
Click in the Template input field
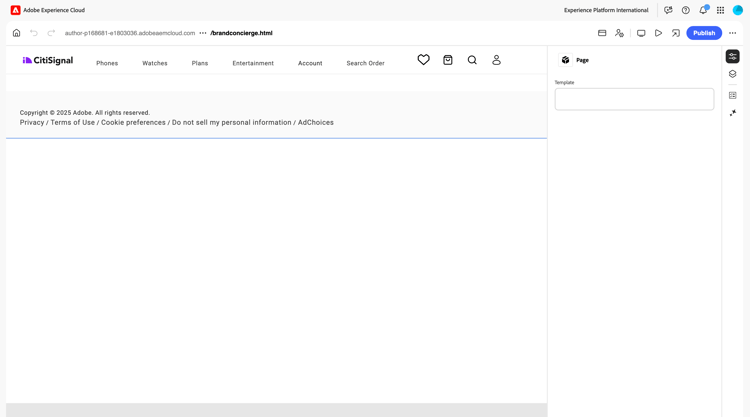click(634, 99)
